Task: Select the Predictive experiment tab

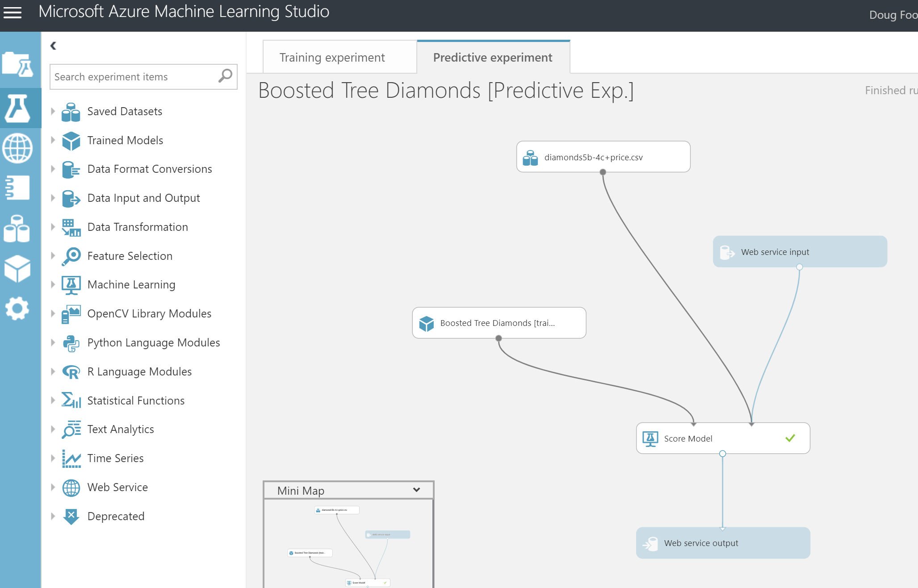Action: coord(493,57)
